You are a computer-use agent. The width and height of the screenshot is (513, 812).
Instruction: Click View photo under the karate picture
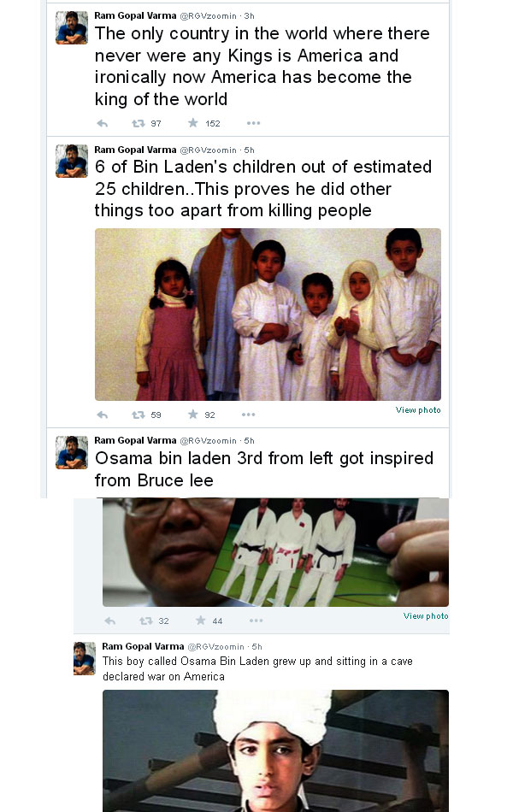pyautogui.click(x=426, y=616)
